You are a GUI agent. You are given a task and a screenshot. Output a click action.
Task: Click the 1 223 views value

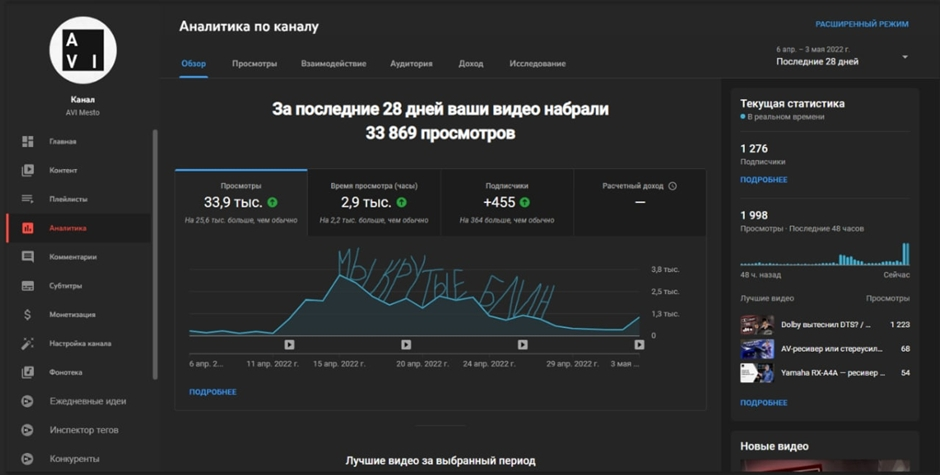[x=900, y=324]
